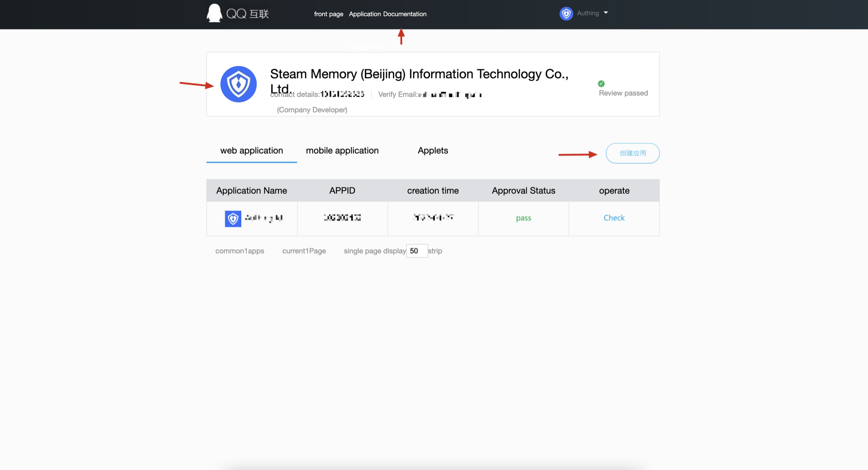The image size is (868, 470).
Task: Click the pass approval status text
Action: tap(524, 218)
